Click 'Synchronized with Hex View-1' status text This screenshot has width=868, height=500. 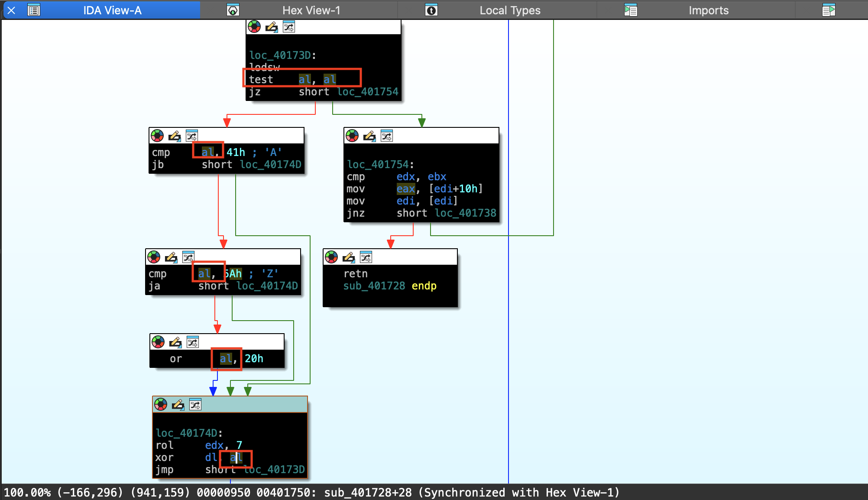coord(518,493)
